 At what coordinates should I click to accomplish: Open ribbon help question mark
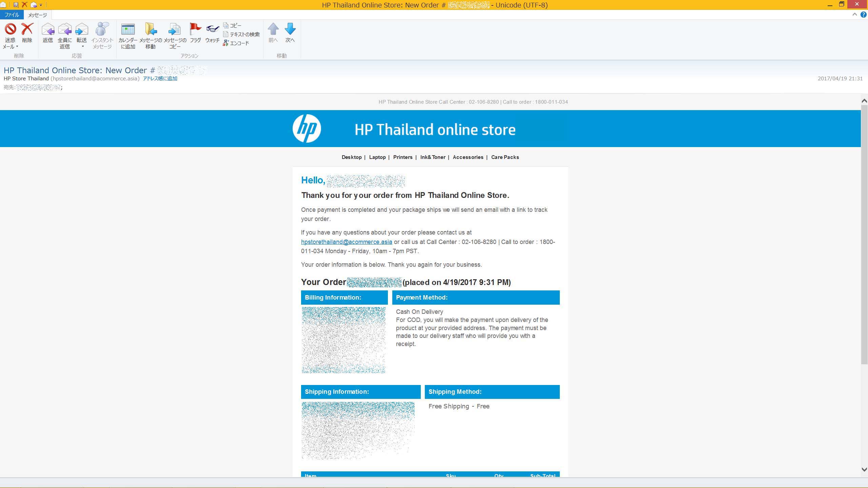point(864,15)
